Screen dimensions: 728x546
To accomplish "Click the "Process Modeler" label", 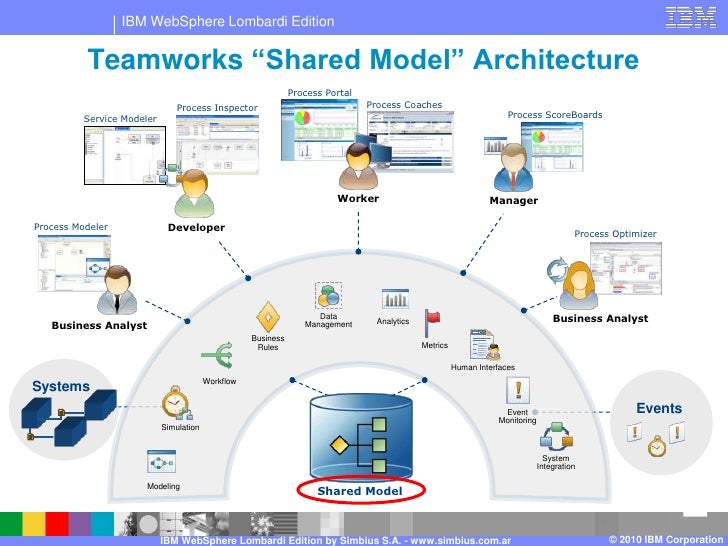I will tap(71, 227).
